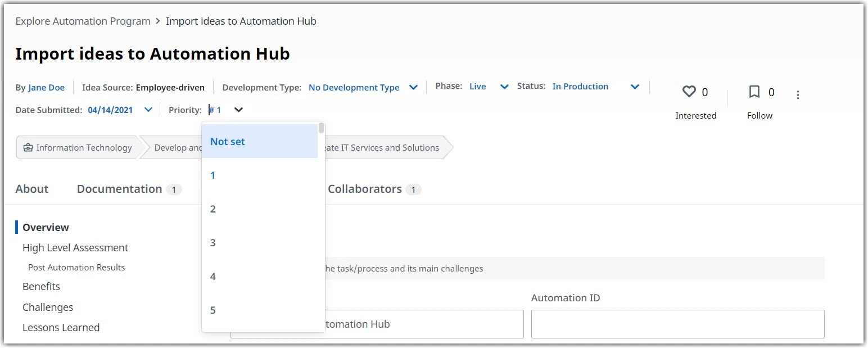Screen dimensions: 868x348
Task: Click the 04/14/2021 date value
Action: click(x=110, y=110)
